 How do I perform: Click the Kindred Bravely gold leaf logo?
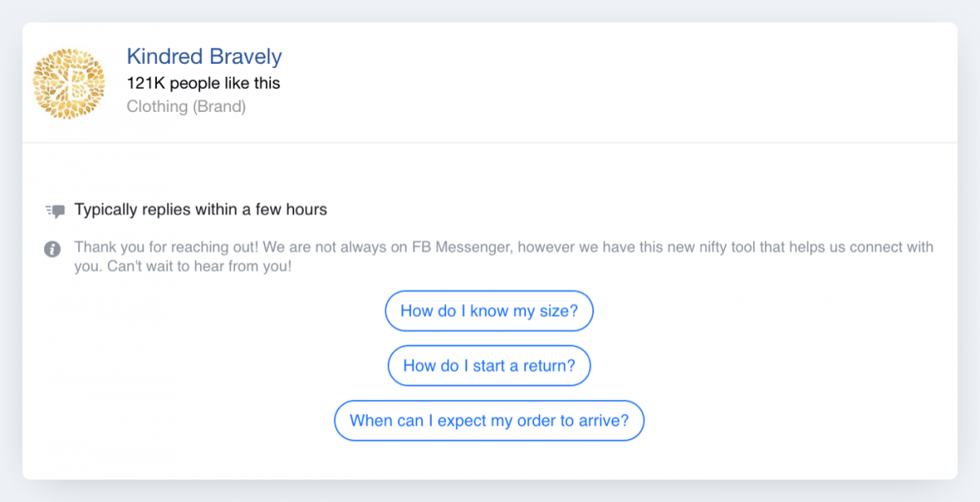click(x=69, y=83)
